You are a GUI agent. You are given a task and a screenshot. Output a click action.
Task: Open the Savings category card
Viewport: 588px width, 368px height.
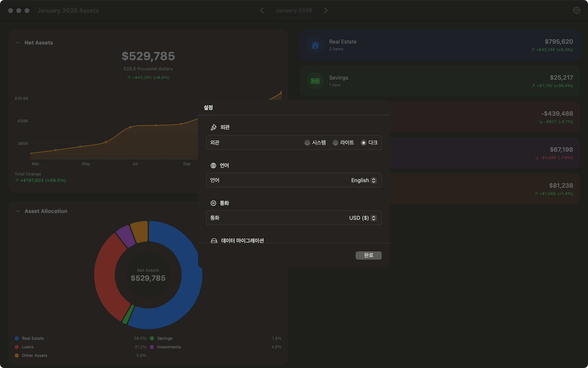[440, 81]
